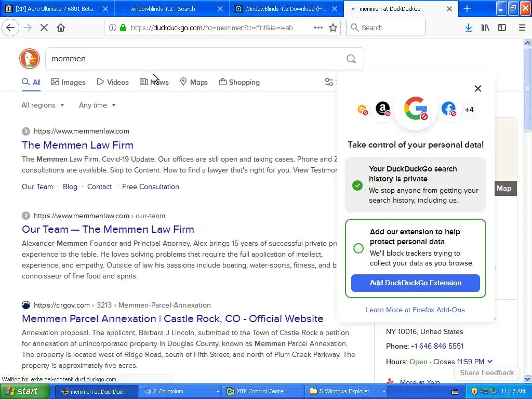Click the Share Feedback button
The height and width of the screenshot is (399, 532).
pos(487,373)
